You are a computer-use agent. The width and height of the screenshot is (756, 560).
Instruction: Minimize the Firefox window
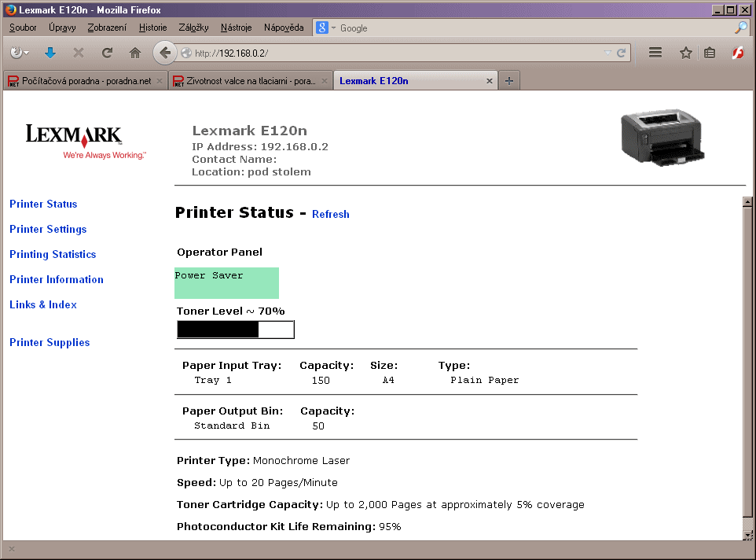[x=717, y=9]
